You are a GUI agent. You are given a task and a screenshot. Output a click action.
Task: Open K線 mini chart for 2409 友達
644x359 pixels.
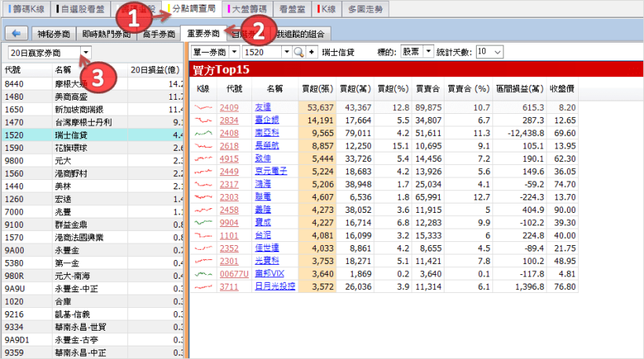[203, 108]
